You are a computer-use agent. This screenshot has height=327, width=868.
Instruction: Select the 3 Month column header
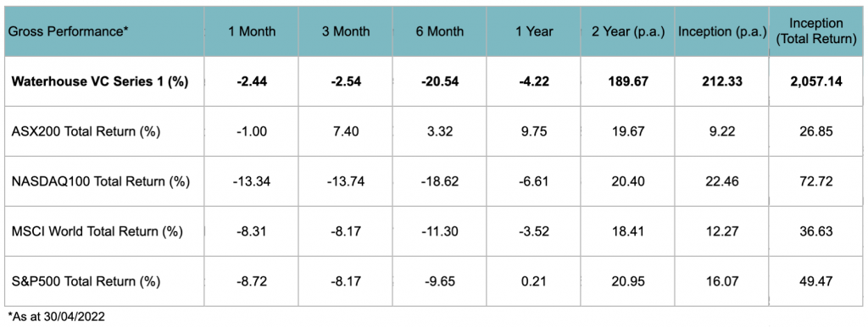pos(346,31)
